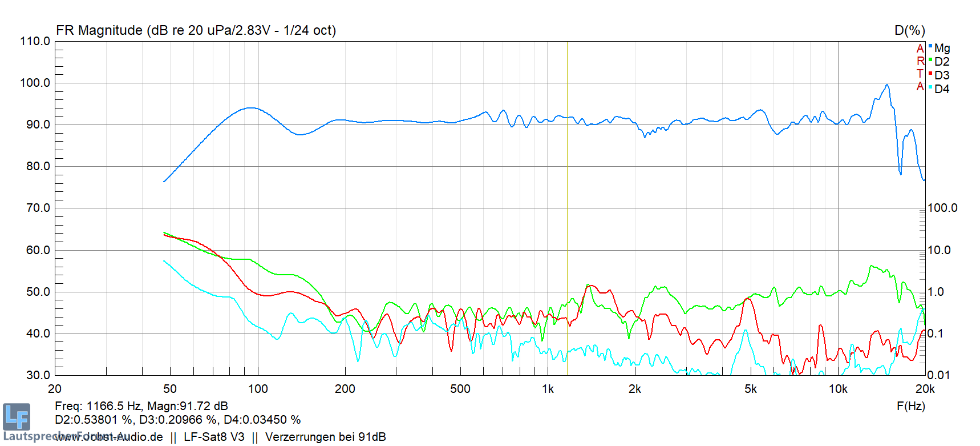Click the D(%) right axis heading
The image size is (980, 446).
[909, 30]
